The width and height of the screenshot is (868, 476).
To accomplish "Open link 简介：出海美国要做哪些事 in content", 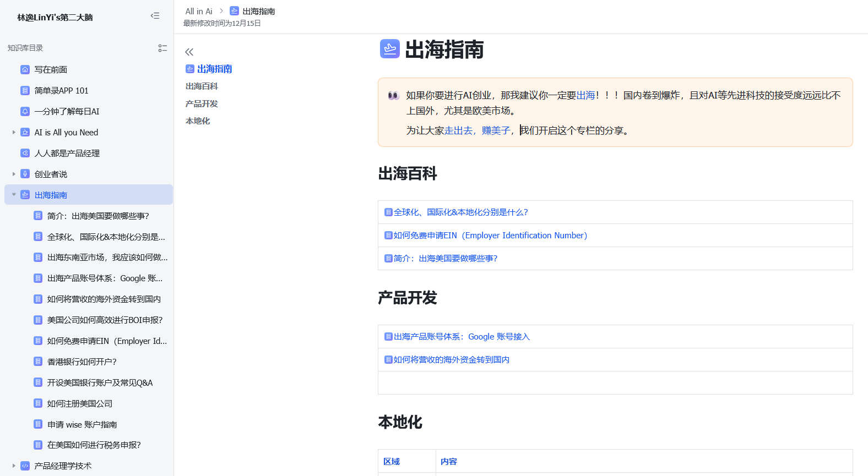I will [445, 259].
